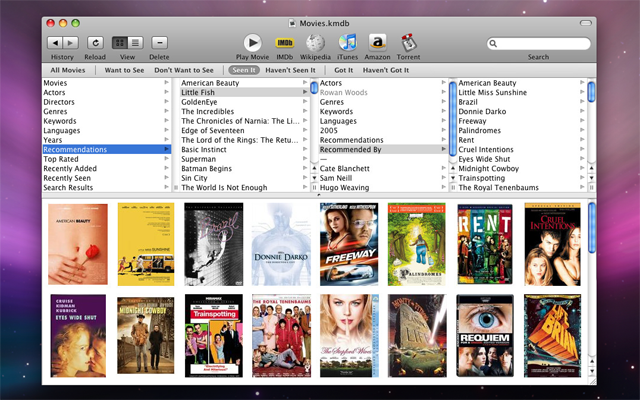Click the Torrent toolbar icon
Viewport: 640px width, 400px height.
pyautogui.click(x=408, y=42)
